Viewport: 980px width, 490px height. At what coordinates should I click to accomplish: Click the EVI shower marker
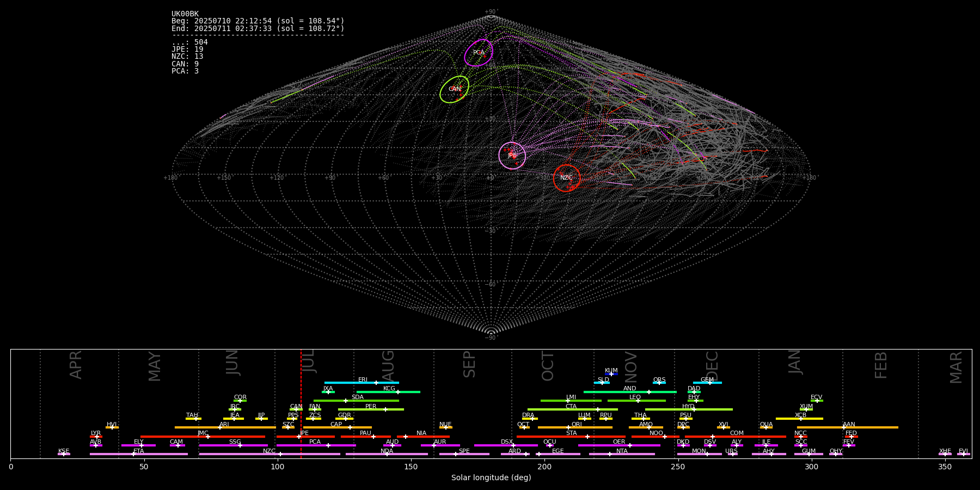tap(964, 454)
